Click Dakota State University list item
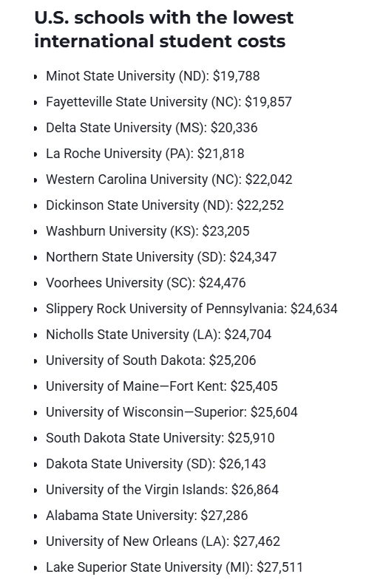 (156, 464)
